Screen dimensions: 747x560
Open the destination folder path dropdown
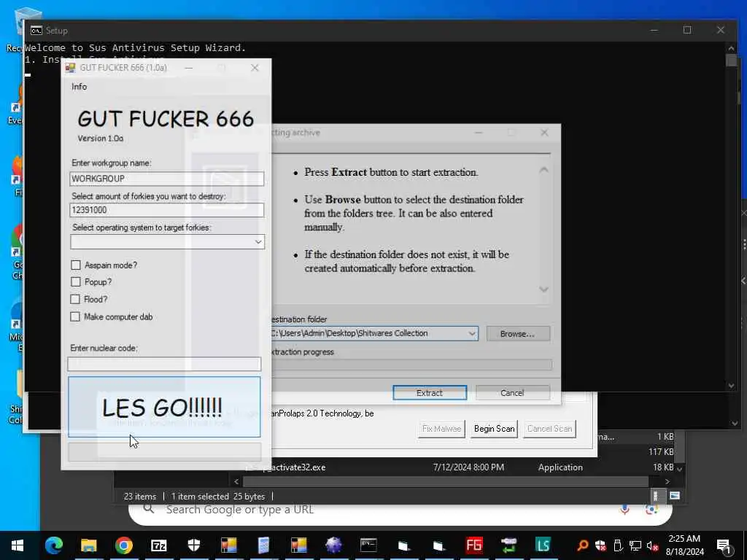click(472, 333)
